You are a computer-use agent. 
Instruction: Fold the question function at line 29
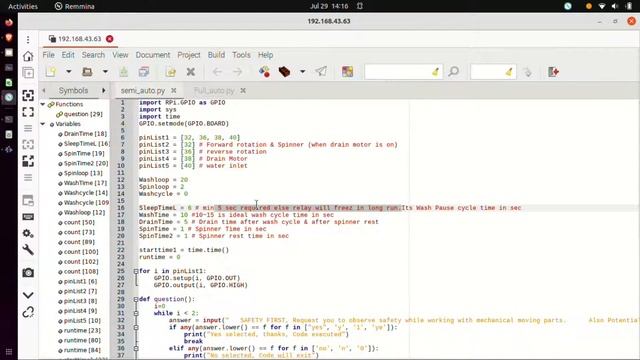[x=136, y=299]
